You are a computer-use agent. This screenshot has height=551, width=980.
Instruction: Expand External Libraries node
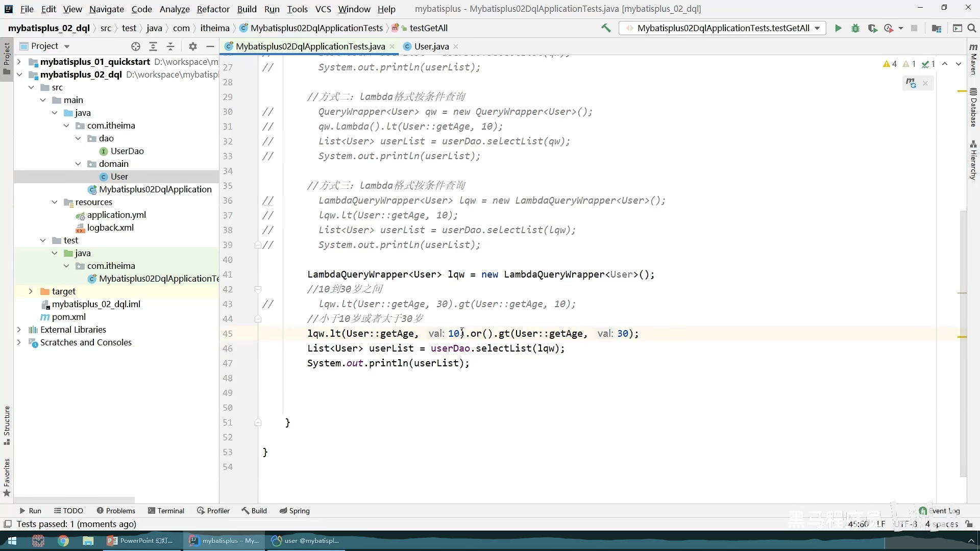click(x=19, y=330)
